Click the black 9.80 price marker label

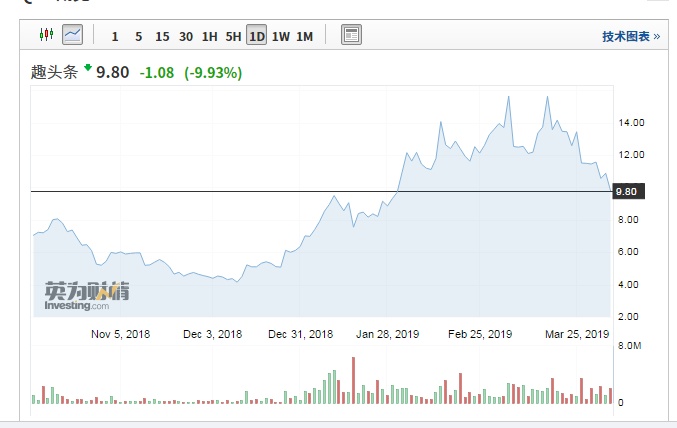tap(628, 191)
